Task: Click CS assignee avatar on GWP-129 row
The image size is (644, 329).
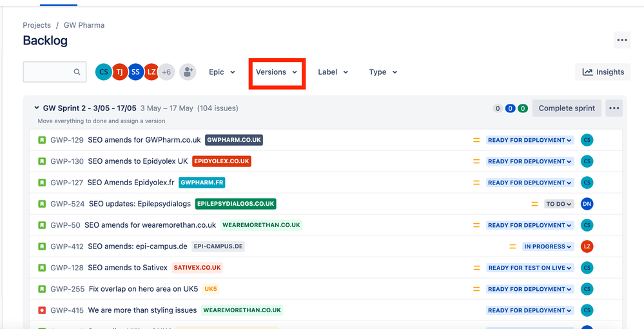Action: tap(587, 140)
